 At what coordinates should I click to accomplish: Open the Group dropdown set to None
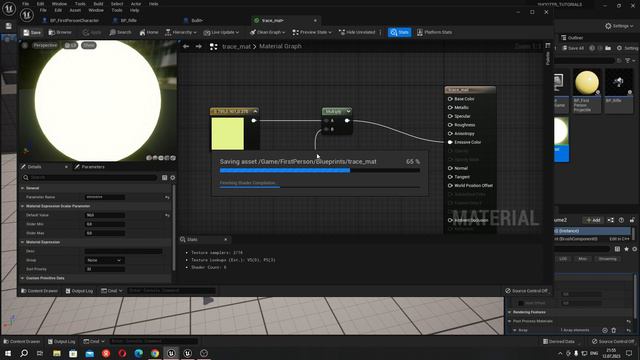point(104,260)
